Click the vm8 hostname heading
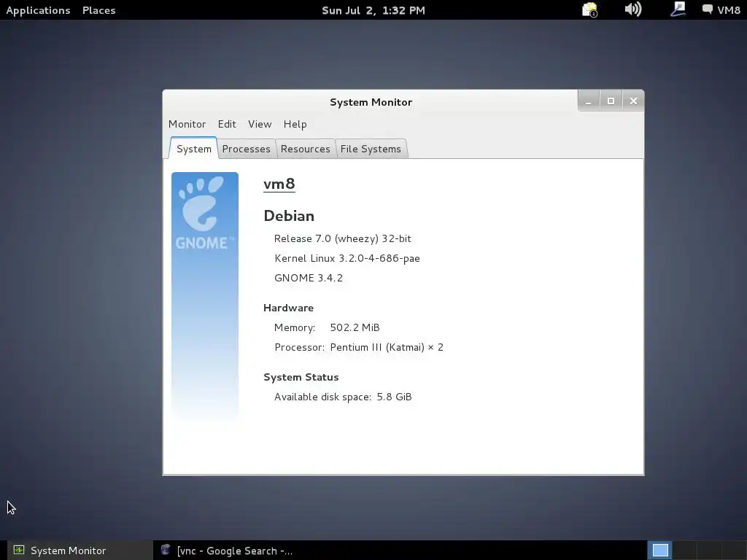 coord(279,184)
